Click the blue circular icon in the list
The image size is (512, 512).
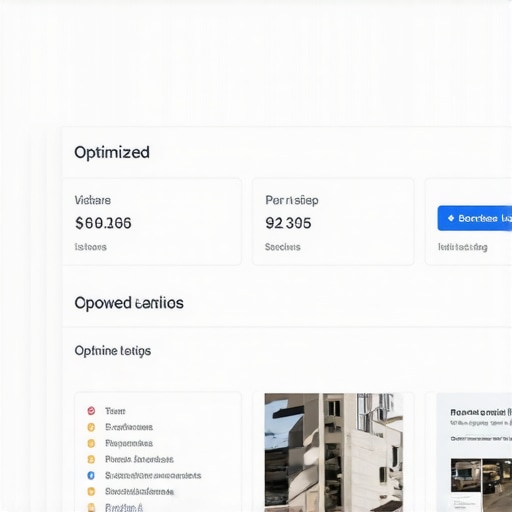[91, 475]
